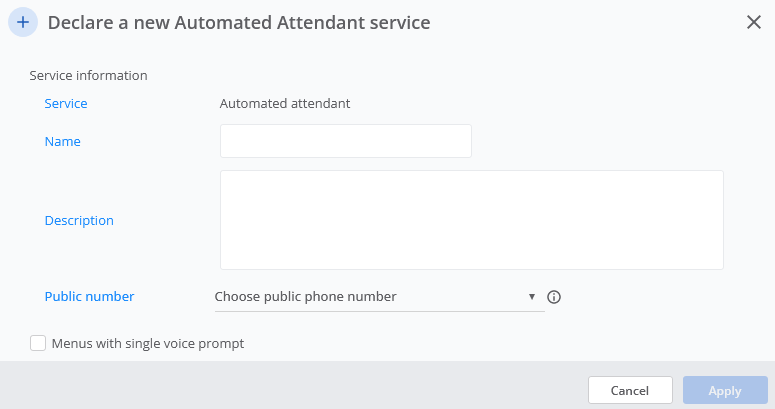The height and width of the screenshot is (409, 775).
Task: Focus the Name input field
Action: pyautogui.click(x=346, y=141)
